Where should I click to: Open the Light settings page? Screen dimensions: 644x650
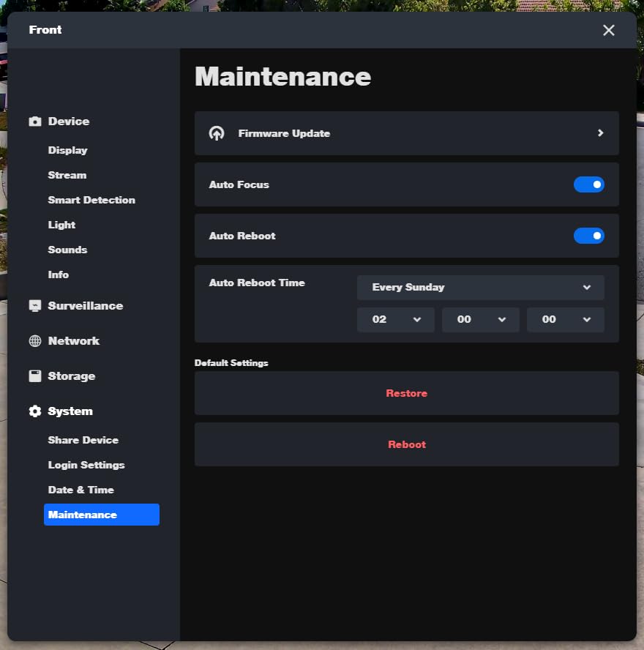point(61,225)
